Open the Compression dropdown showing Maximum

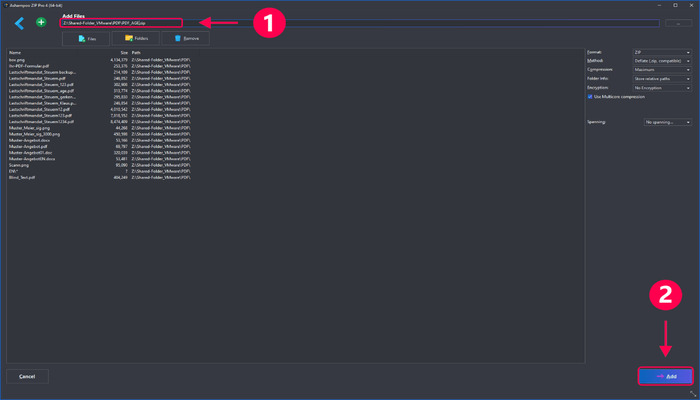click(x=662, y=70)
